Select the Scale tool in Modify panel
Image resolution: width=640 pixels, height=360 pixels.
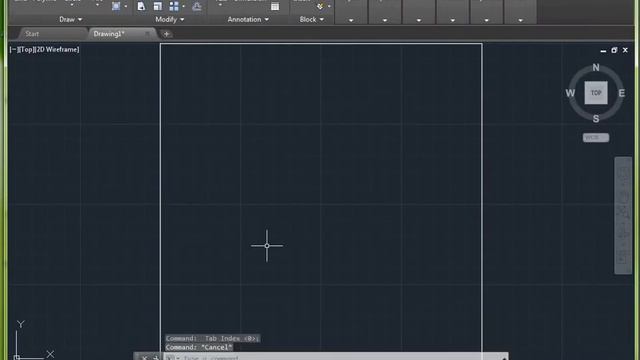(x=158, y=6)
